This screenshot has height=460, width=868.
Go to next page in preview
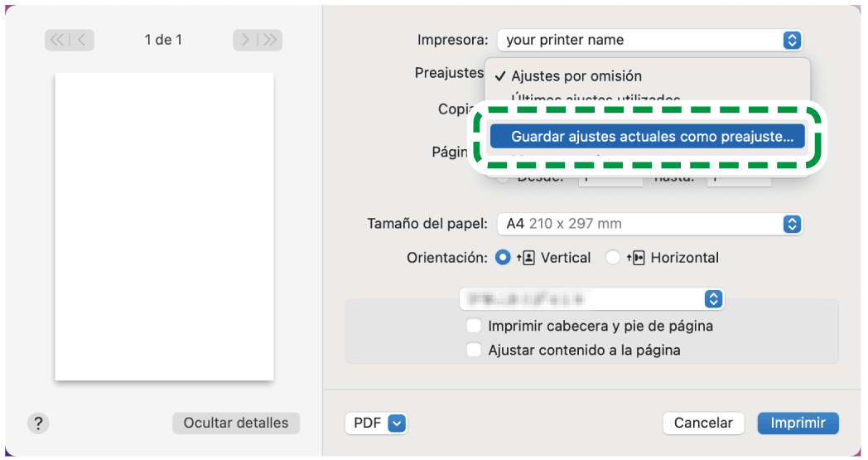[x=246, y=40]
